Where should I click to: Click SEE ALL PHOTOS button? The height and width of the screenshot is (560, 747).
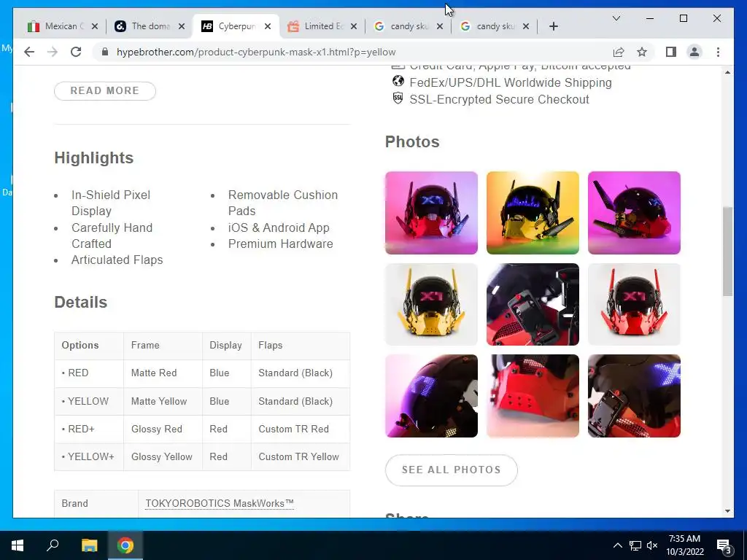tap(451, 470)
